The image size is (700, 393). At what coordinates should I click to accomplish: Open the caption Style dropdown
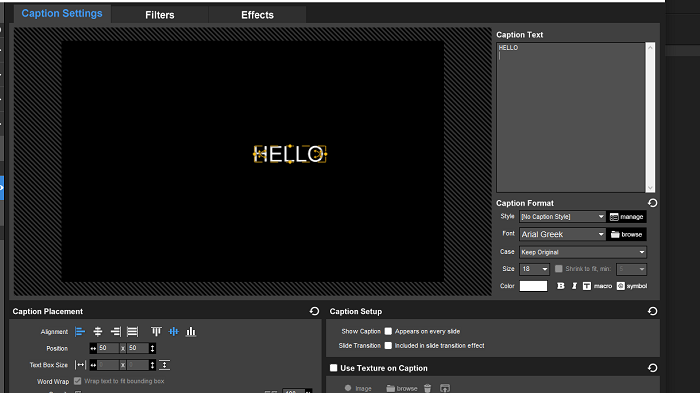point(562,217)
